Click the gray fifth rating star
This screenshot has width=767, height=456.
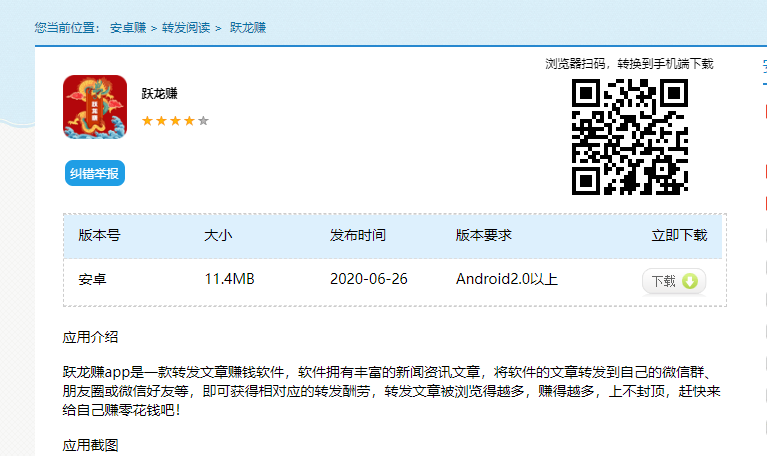click(x=203, y=121)
